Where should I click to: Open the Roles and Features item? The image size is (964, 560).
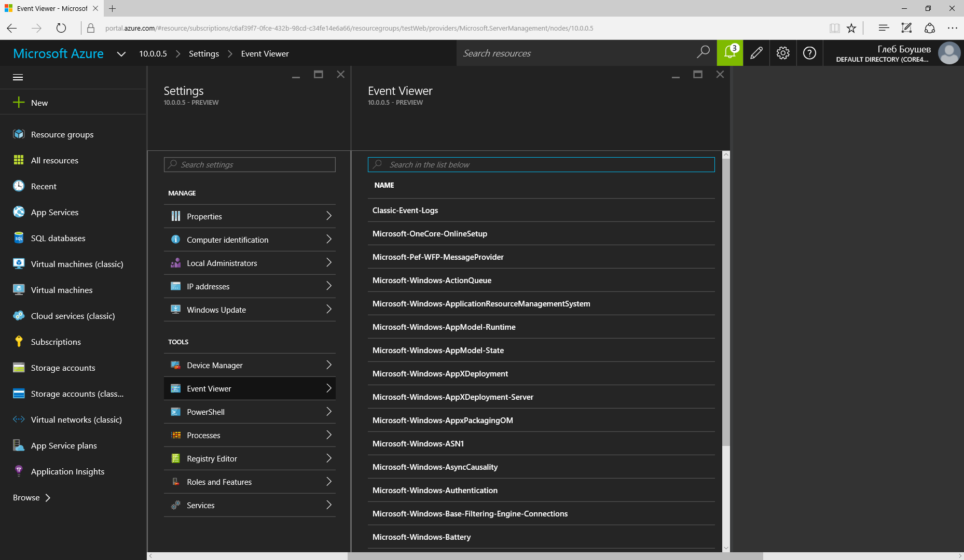(x=250, y=482)
